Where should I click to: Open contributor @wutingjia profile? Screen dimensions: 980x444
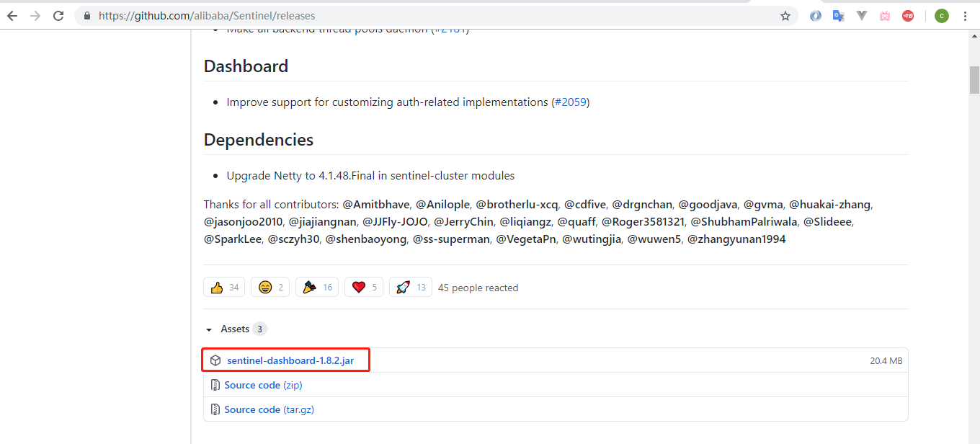(x=592, y=239)
